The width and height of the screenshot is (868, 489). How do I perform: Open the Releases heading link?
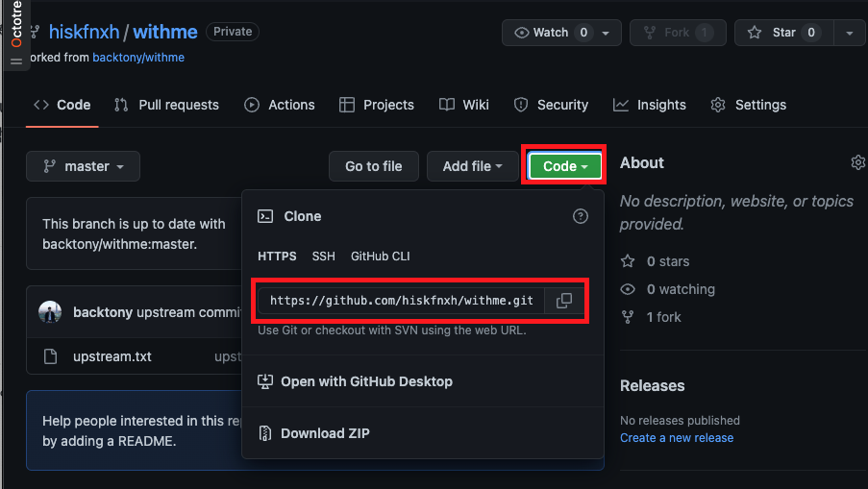click(x=652, y=385)
